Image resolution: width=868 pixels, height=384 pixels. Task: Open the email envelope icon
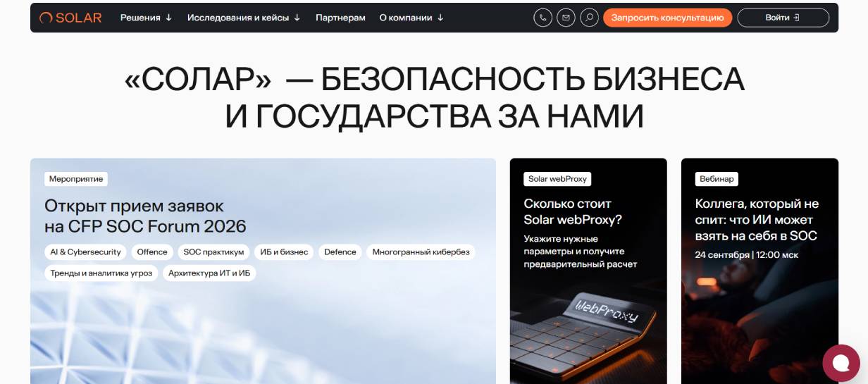tap(566, 18)
